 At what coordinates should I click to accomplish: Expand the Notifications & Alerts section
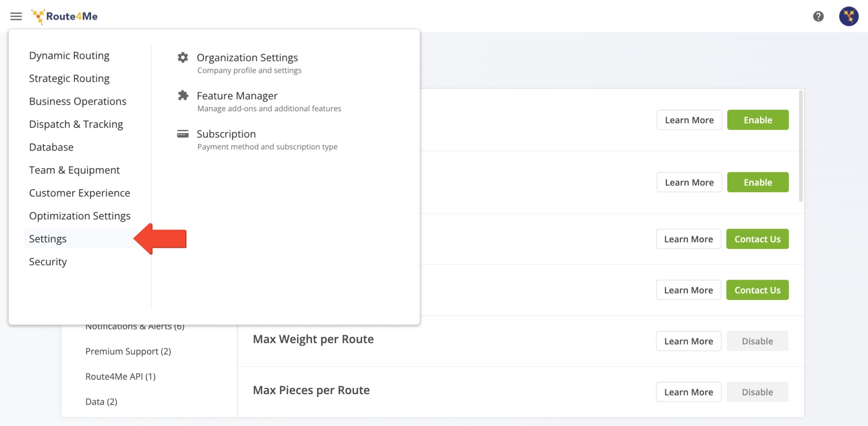pyautogui.click(x=135, y=326)
